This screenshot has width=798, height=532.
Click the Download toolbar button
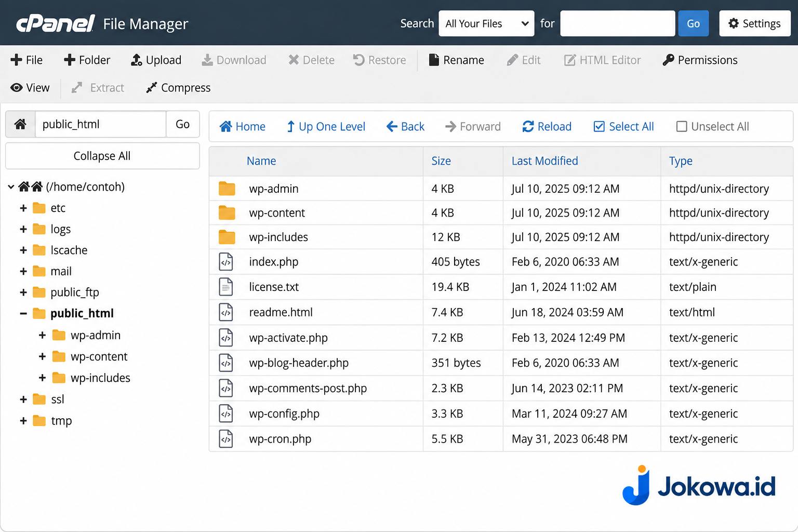[234, 60]
